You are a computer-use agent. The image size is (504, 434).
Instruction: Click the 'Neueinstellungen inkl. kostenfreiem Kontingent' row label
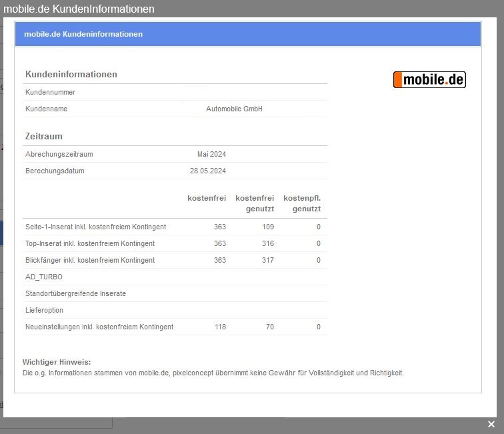click(99, 327)
